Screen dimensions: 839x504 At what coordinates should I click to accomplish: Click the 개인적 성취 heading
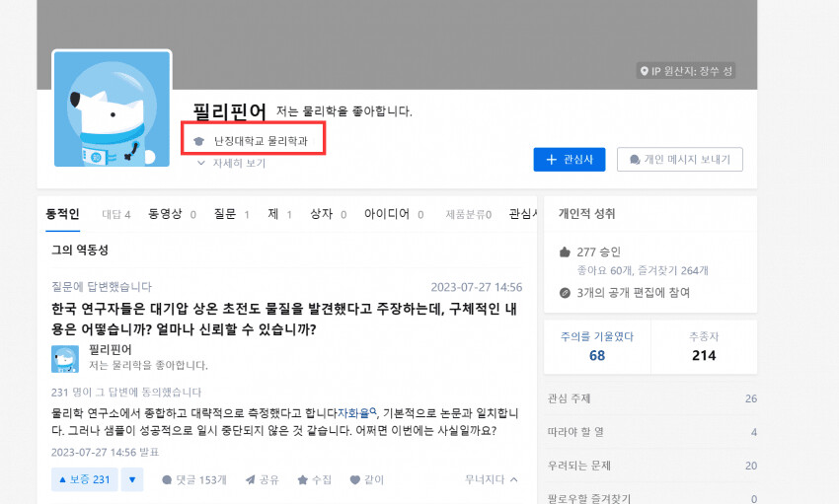(587, 214)
